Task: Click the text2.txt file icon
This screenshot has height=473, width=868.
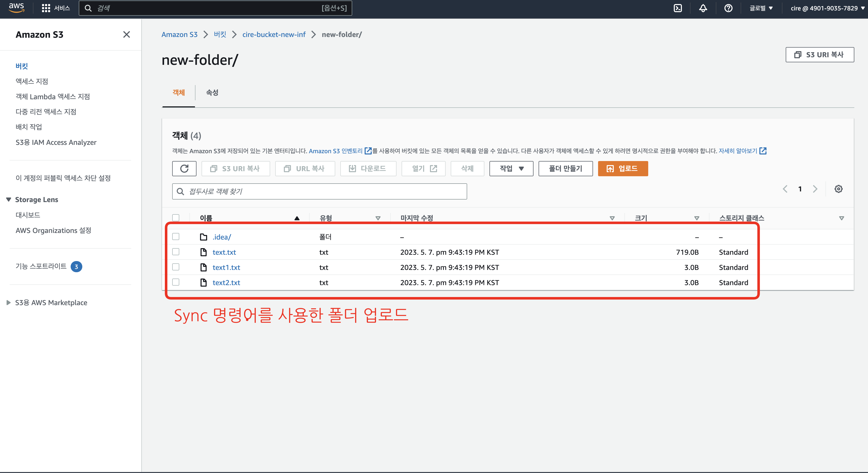Action: tap(204, 282)
